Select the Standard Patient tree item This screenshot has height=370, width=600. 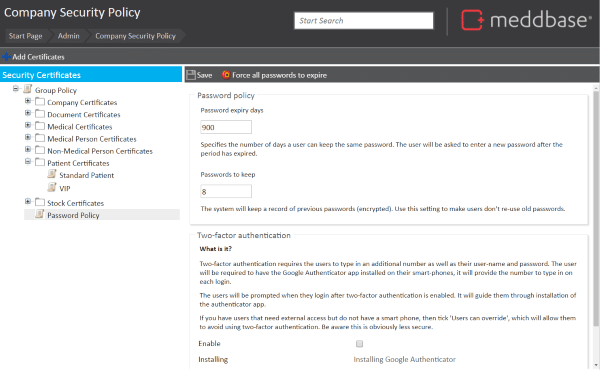point(86,175)
